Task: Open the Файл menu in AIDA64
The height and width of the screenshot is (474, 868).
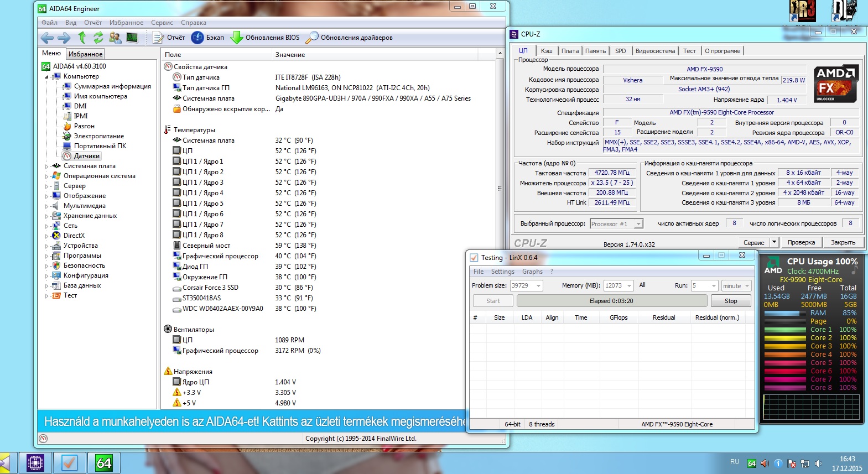Action: click(49, 23)
